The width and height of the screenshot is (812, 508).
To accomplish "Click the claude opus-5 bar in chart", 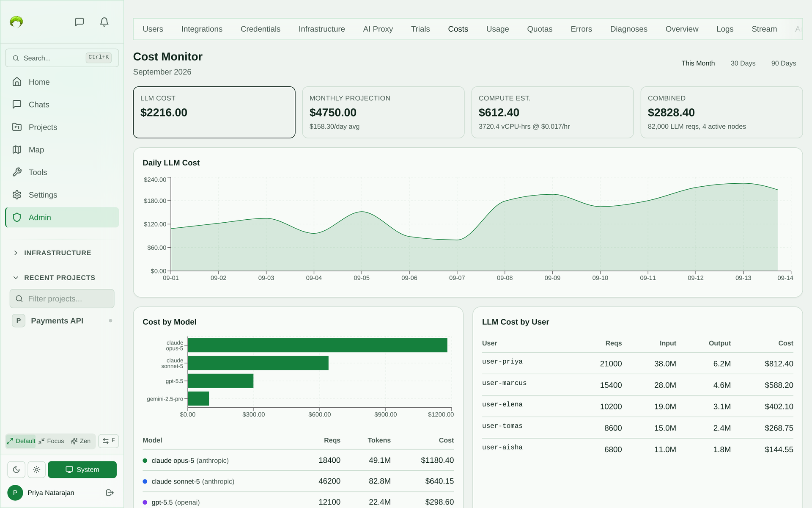I will point(318,345).
